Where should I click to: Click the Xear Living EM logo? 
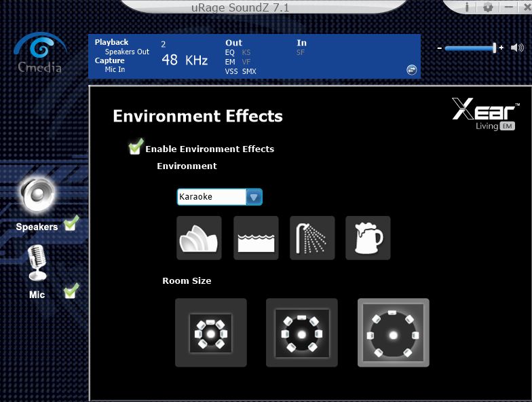click(485, 114)
